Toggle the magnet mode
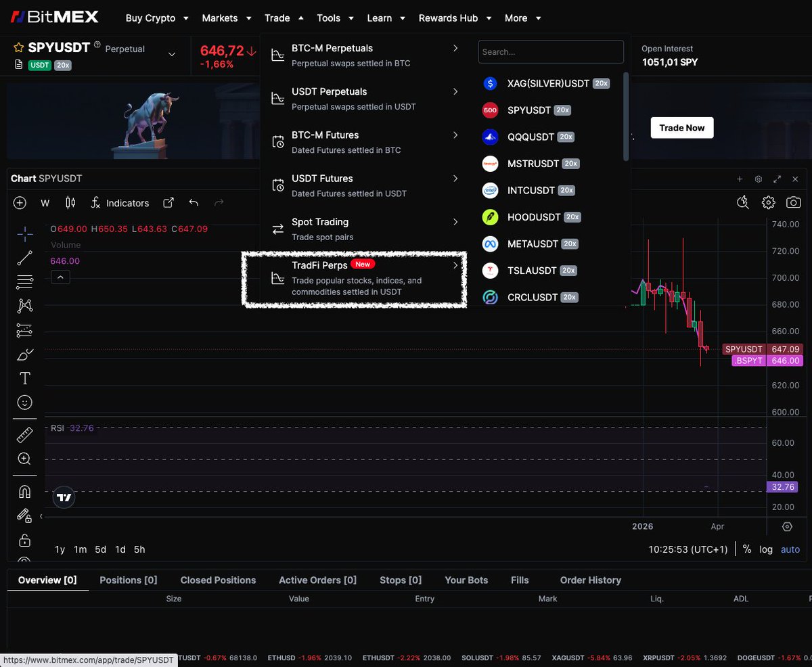 [25, 492]
